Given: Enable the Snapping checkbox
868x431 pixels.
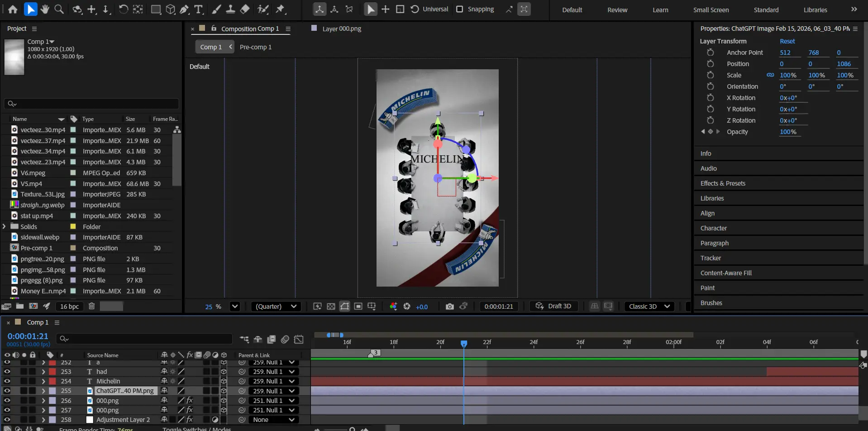Looking at the screenshot, I should pyautogui.click(x=460, y=9).
